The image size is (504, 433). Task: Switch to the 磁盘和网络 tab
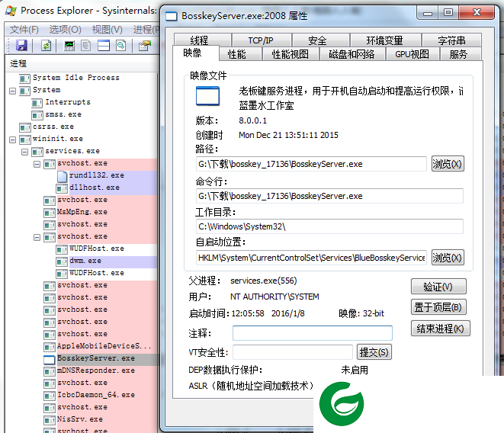pyautogui.click(x=352, y=54)
